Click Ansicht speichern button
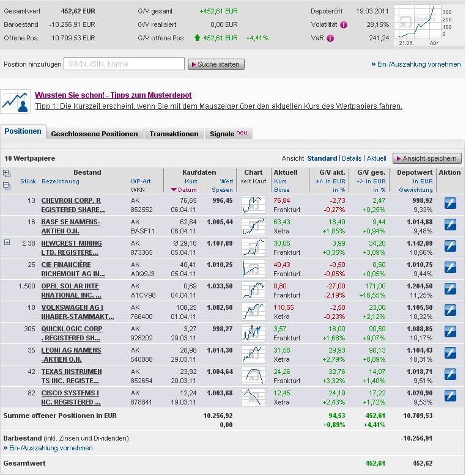 point(427,158)
